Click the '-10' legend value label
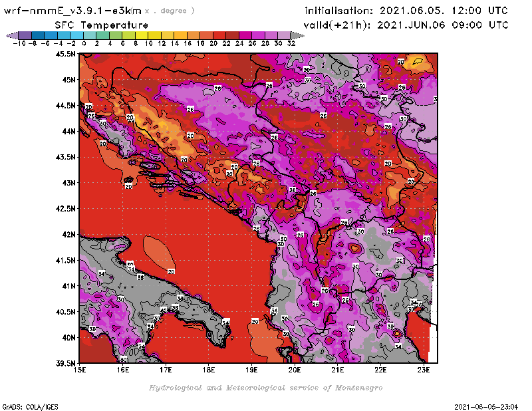This screenshot has height=411, width=532. pos(19,43)
